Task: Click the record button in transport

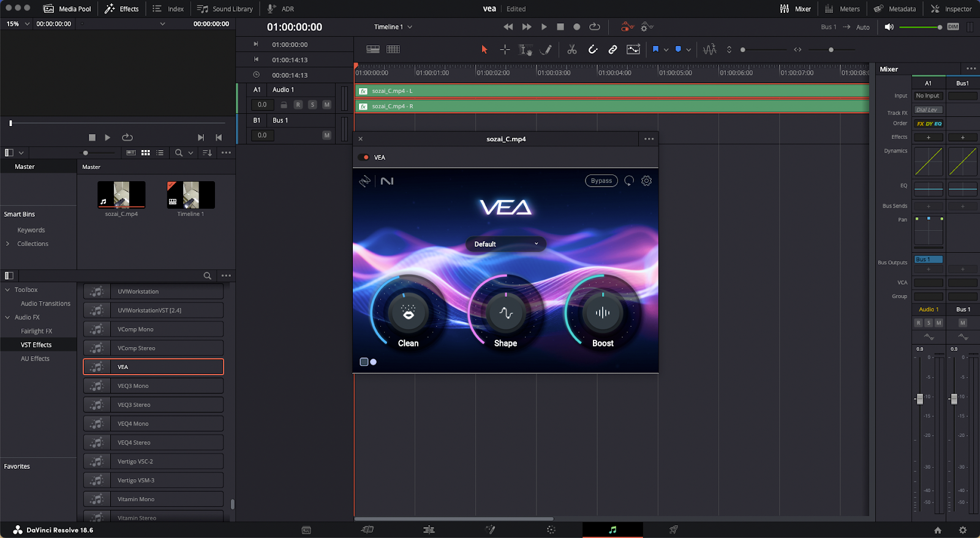Action: tap(577, 27)
